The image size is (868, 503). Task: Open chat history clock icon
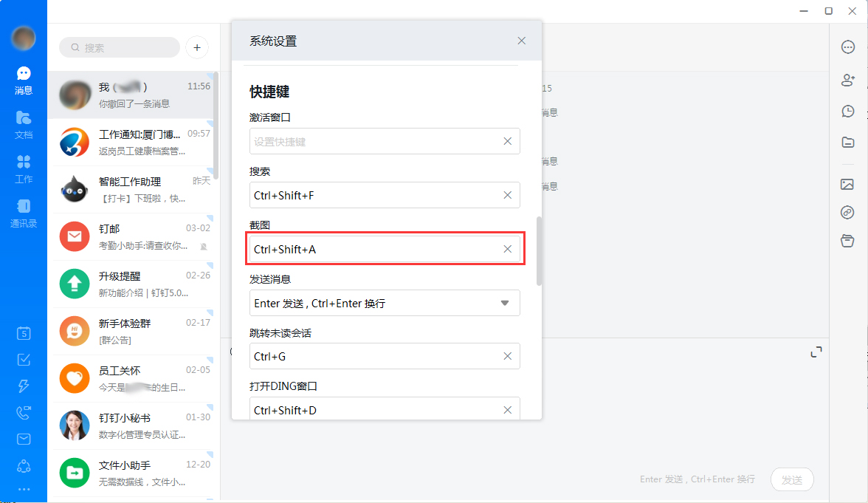pos(848,111)
